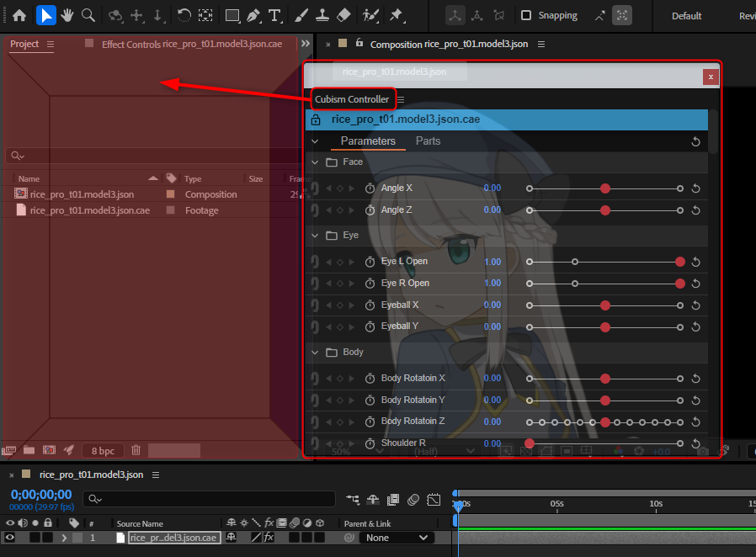Screen dimensions: 756x557
Task: Select the Orbit camera tool
Action: click(115, 15)
